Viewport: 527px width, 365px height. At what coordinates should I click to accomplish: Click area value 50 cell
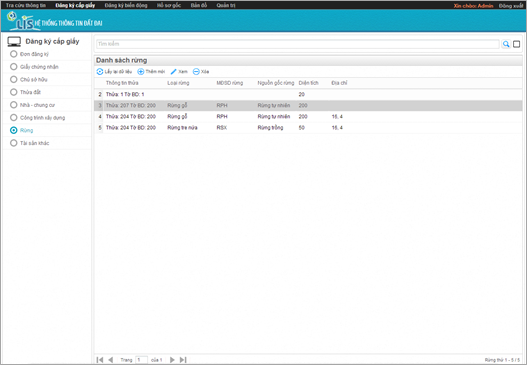pos(302,128)
